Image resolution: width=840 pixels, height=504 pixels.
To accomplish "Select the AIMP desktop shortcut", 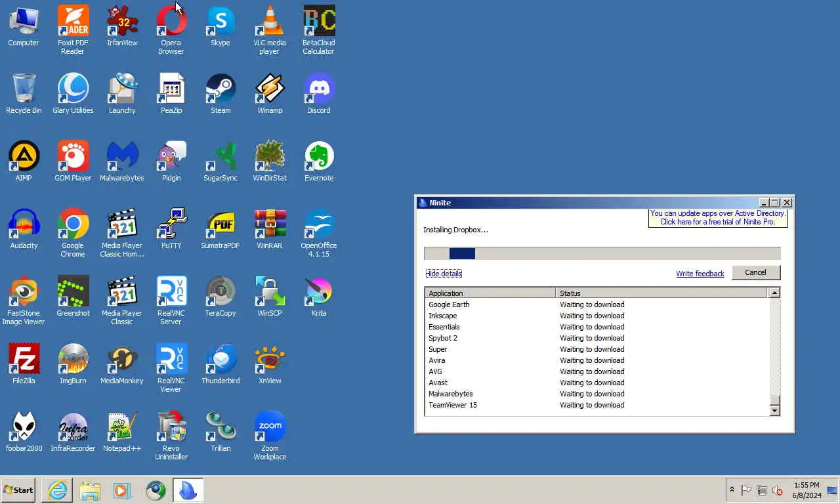I will tap(24, 161).
